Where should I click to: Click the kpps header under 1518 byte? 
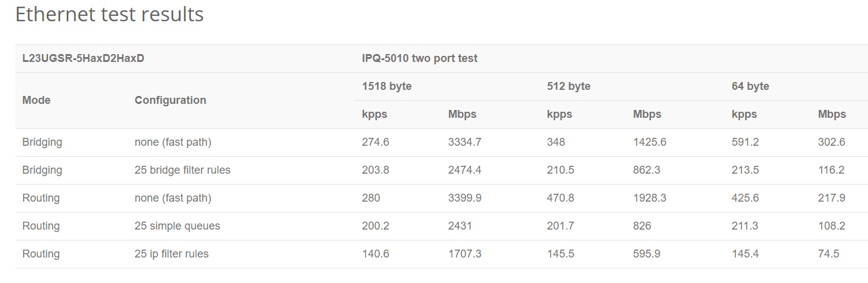374,114
